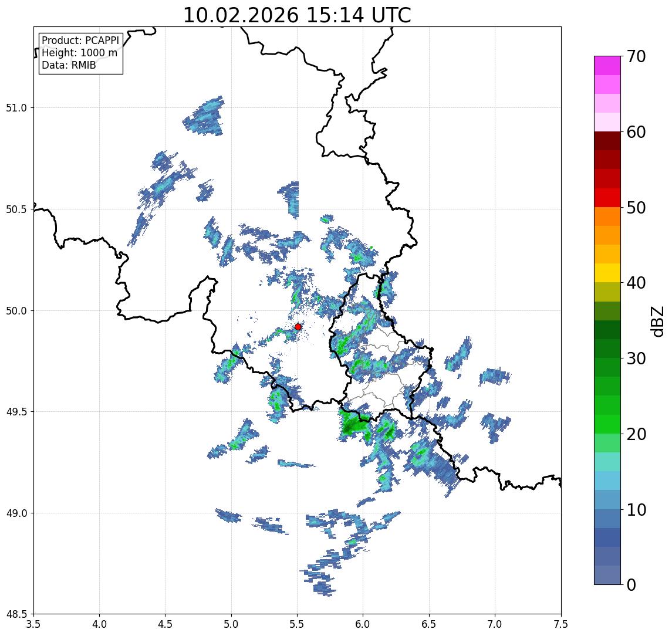Click the magenta segment at top of colorbar

tap(607, 66)
